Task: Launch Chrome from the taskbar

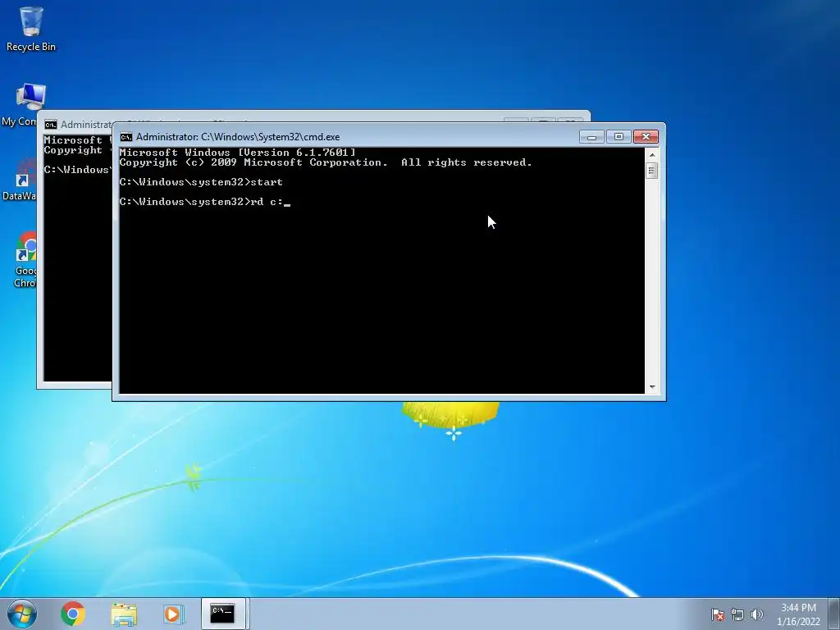Action: (x=73, y=614)
